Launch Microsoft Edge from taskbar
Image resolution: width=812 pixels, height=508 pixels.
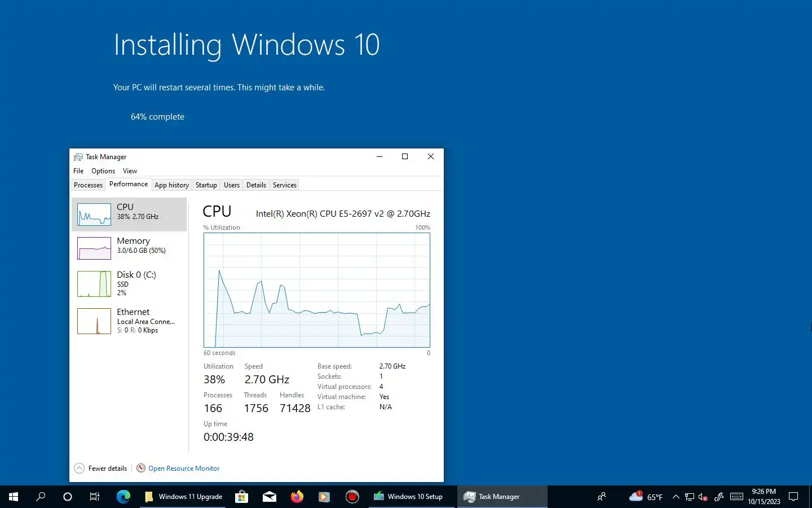[x=123, y=497]
